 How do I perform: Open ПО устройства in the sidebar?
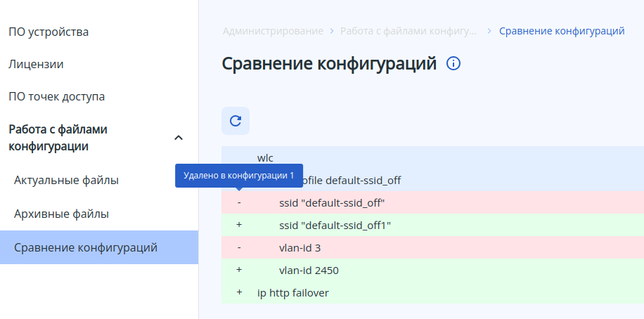pos(49,32)
